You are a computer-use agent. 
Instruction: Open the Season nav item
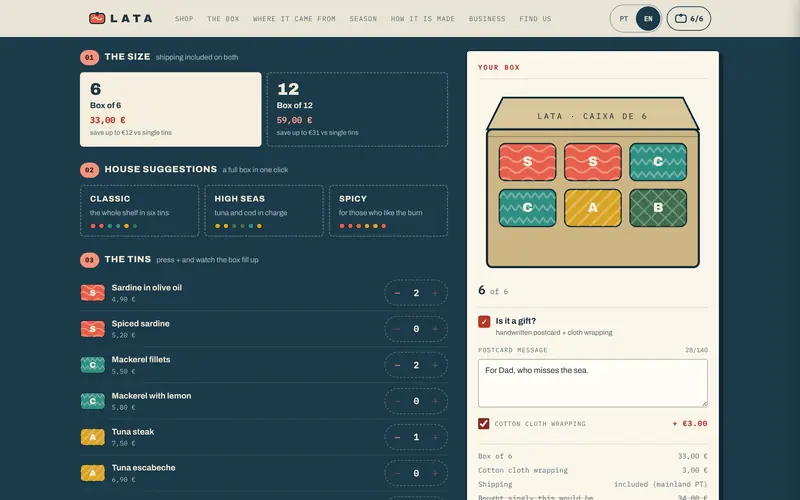(x=363, y=19)
